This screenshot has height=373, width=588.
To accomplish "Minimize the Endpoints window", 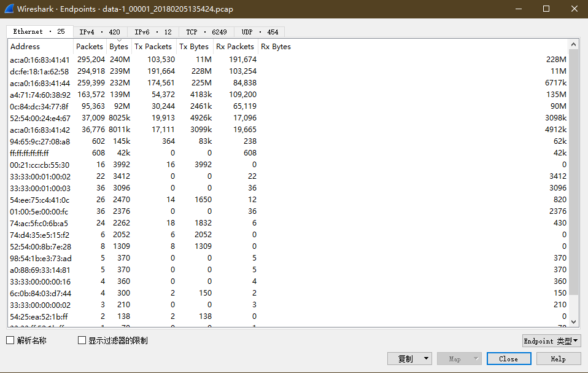I will (x=519, y=9).
